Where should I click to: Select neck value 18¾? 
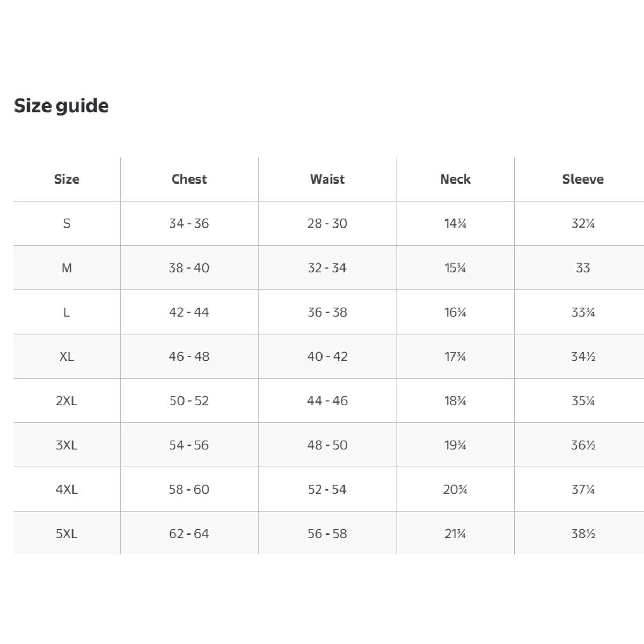coord(455,401)
